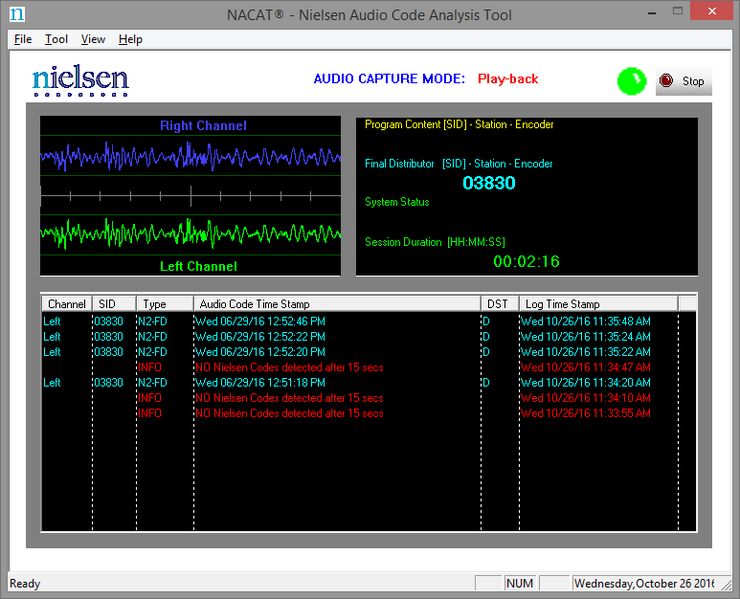This screenshot has width=740, height=599.
Task: Click the date in the status bar
Action: tap(644, 583)
